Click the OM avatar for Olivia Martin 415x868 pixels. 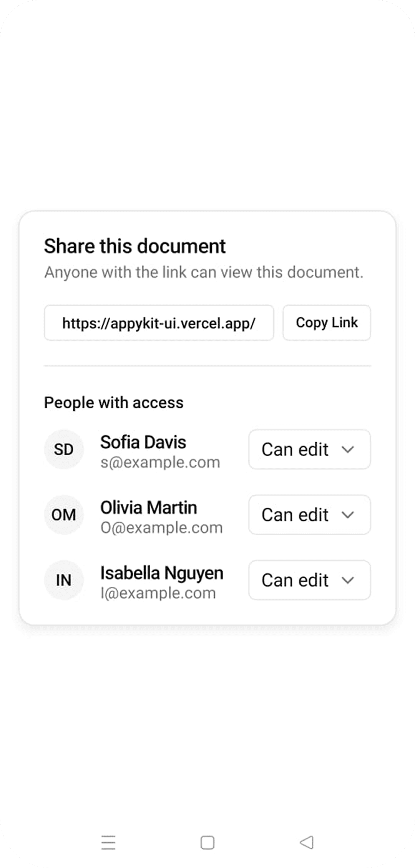click(64, 515)
